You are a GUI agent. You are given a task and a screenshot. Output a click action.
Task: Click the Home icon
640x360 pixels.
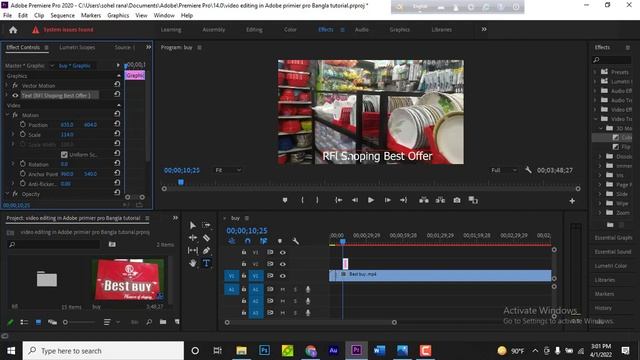13,30
